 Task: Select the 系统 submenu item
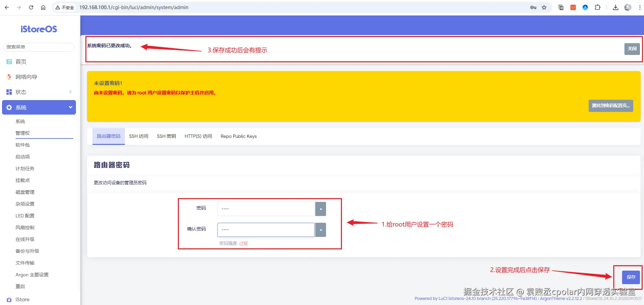point(20,121)
